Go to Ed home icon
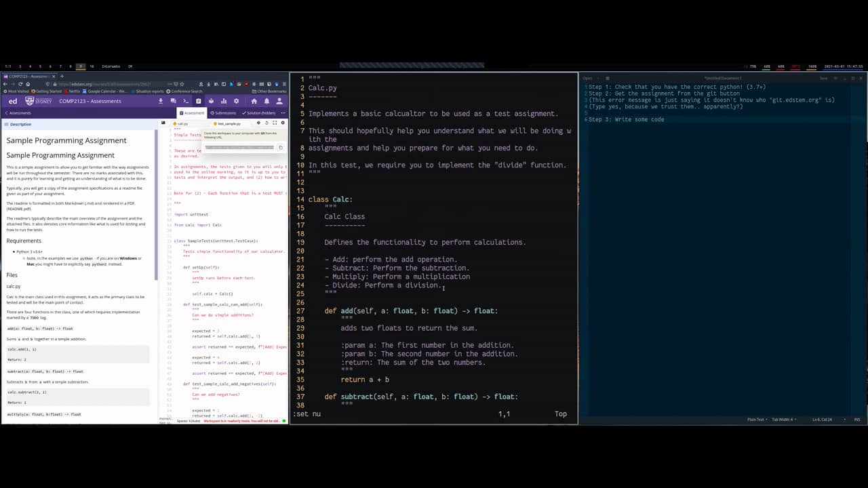 (x=254, y=101)
